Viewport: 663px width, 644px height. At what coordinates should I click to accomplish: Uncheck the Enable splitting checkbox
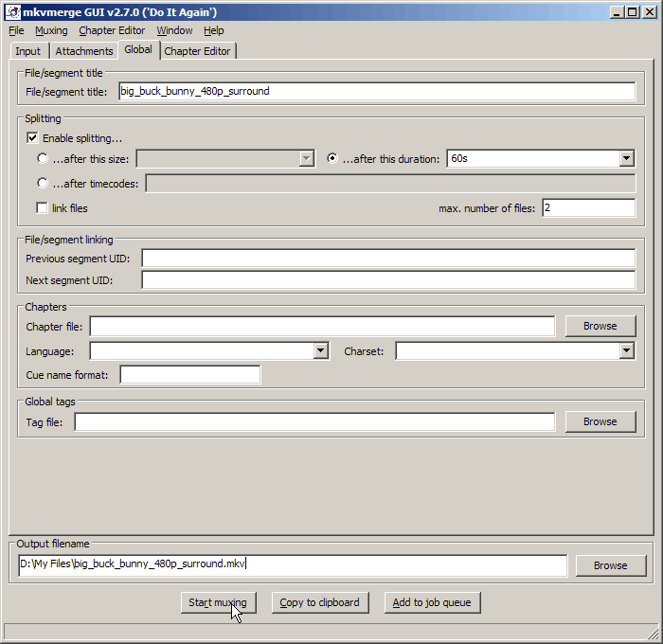pyautogui.click(x=32, y=138)
